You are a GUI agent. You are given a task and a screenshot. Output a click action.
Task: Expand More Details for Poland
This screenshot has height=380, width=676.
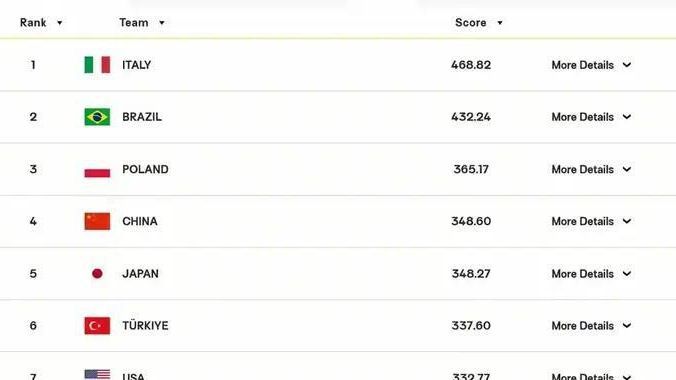(x=592, y=170)
